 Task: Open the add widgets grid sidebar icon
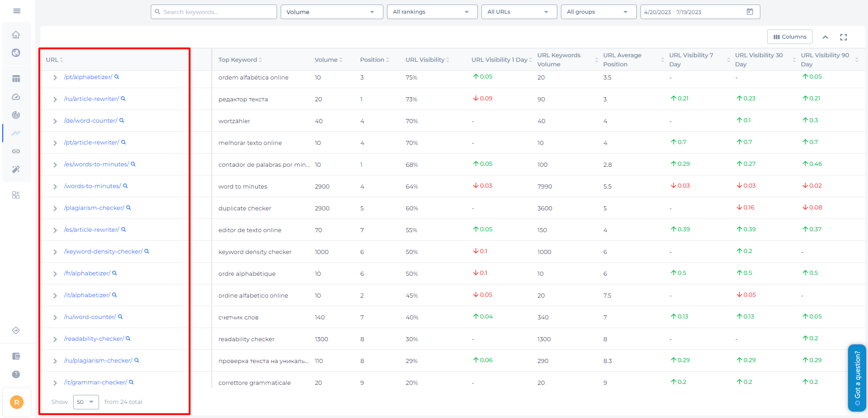coord(16,195)
